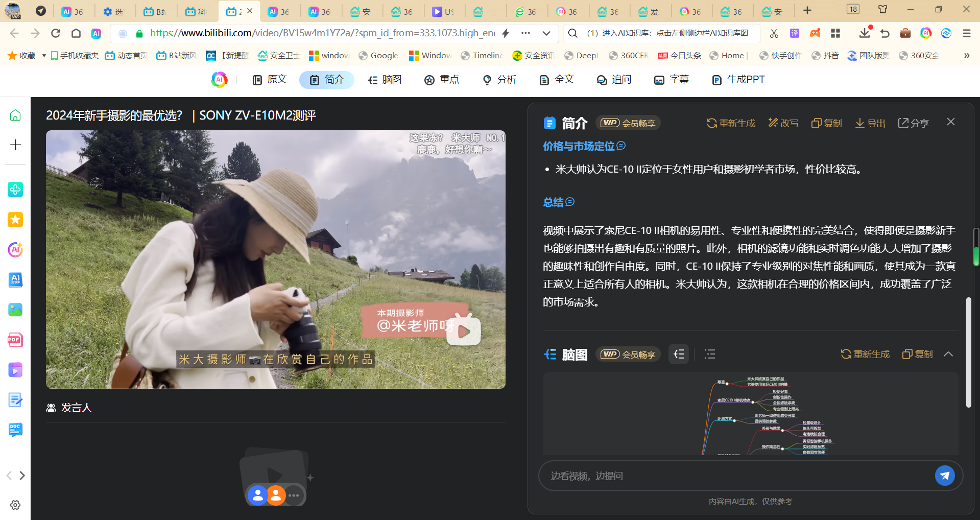
Task: Open the 追问 tab
Action: point(614,80)
